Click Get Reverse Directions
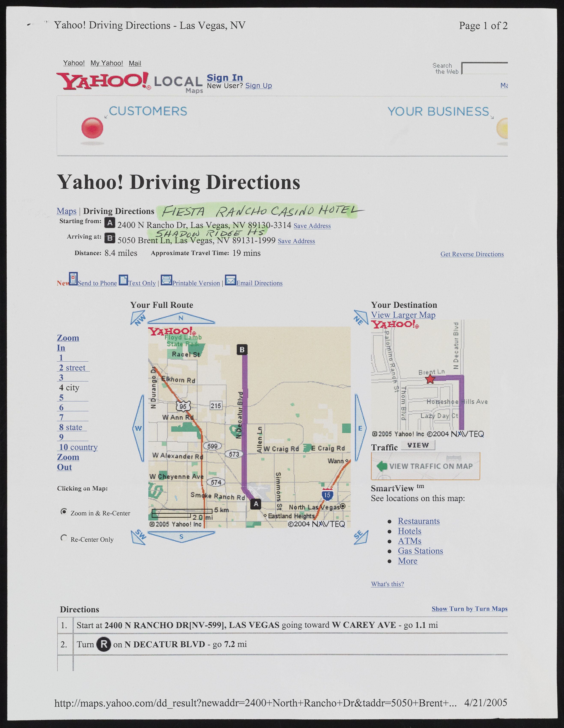This screenshot has height=728, width=564. tap(472, 254)
